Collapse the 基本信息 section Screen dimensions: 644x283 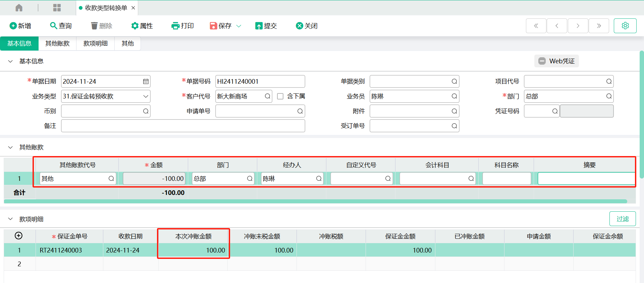[x=10, y=61]
